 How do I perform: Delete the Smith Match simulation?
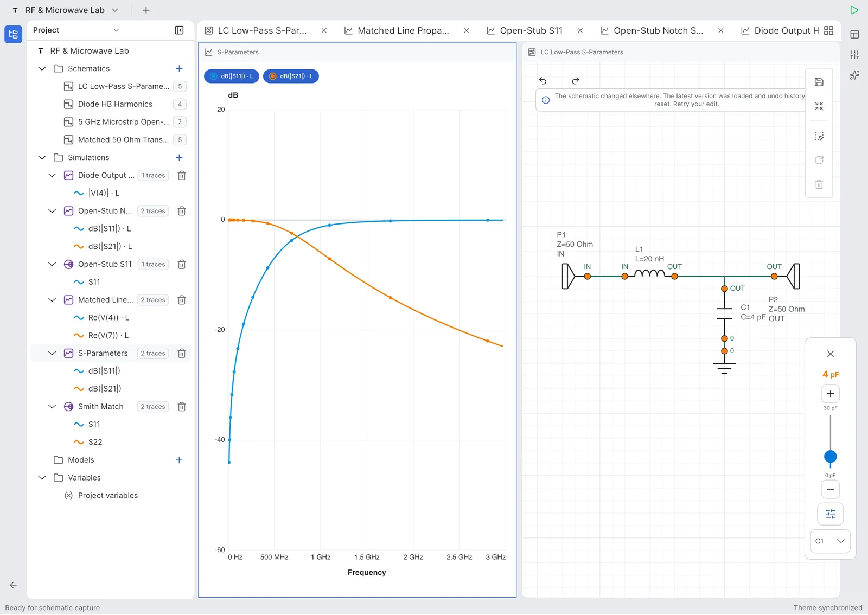click(x=182, y=407)
